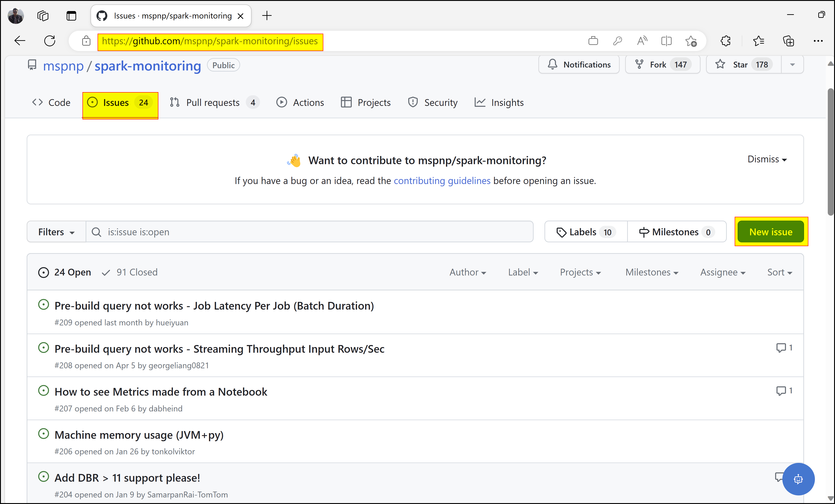Click author SamarpanRai-TomTom on issue #204
Viewport: 835px width, 504px height.
coord(188,495)
